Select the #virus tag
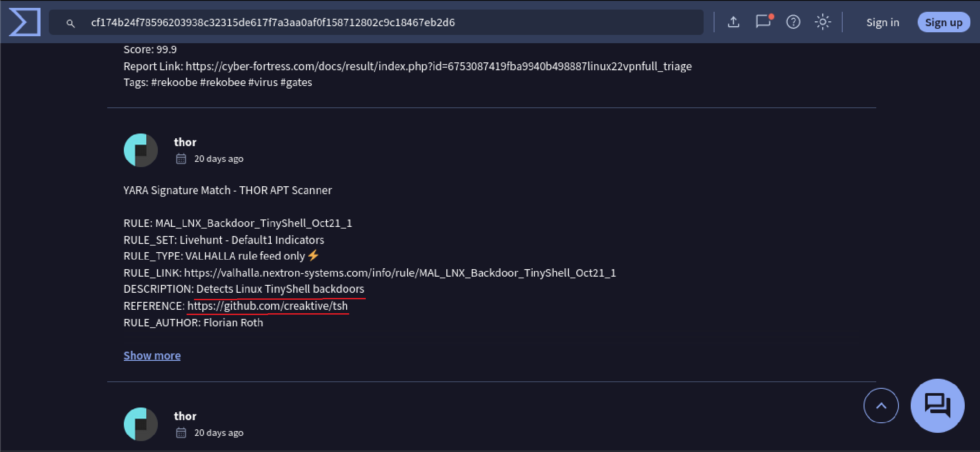 pyautogui.click(x=263, y=82)
